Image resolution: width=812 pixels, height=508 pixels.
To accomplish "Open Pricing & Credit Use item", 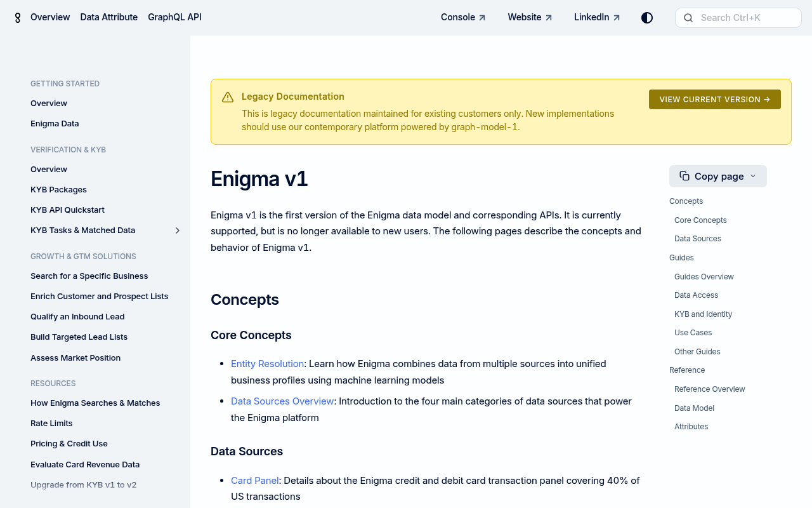I will click(x=69, y=444).
